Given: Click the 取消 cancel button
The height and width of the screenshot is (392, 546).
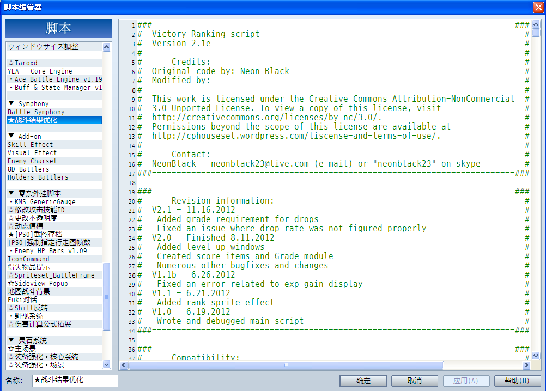Looking at the screenshot, I should (414, 381).
